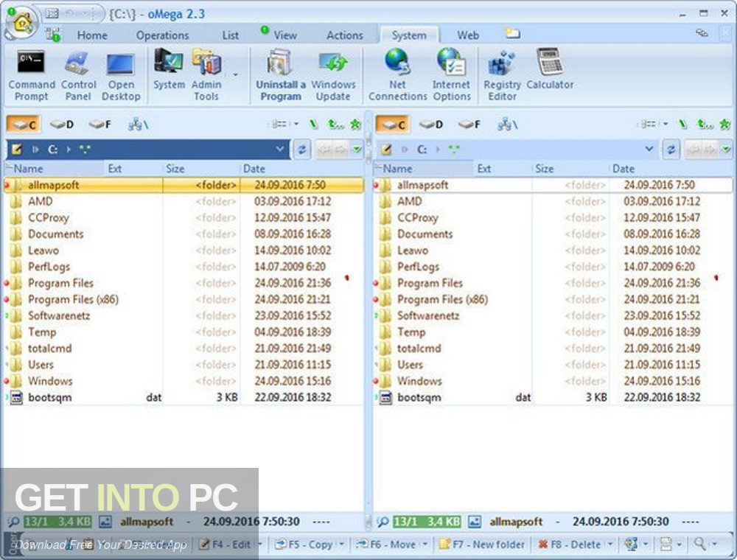The width and height of the screenshot is (737, 560).
Task: Sort left panel by Name column
Action: coord(54,169)
